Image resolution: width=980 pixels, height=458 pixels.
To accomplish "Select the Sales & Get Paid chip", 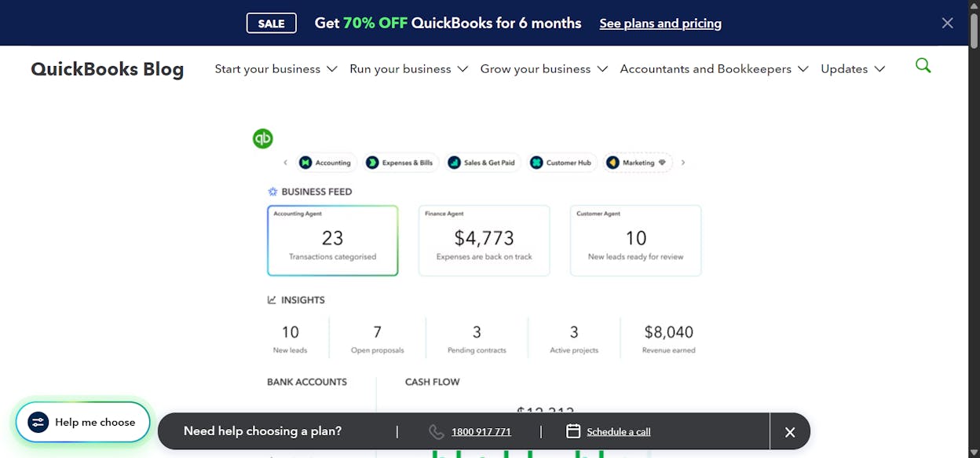I will tap(481, 163).
